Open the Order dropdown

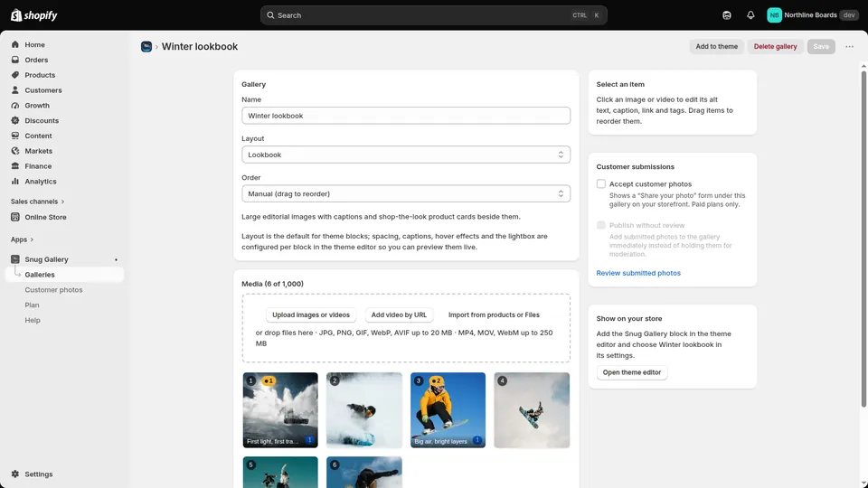[x=406, y=193]
